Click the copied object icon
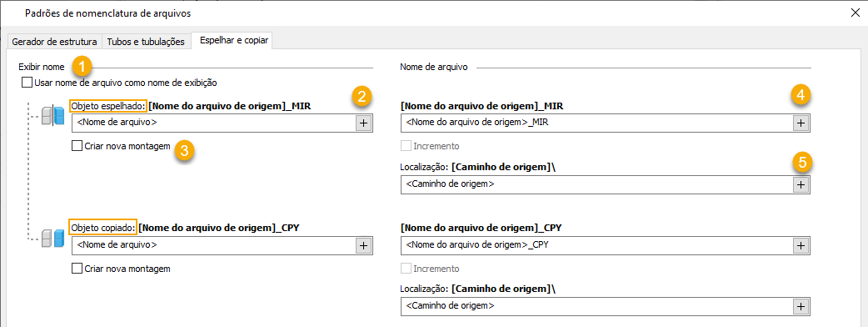 pyautogui.click(x=49, y=239)
